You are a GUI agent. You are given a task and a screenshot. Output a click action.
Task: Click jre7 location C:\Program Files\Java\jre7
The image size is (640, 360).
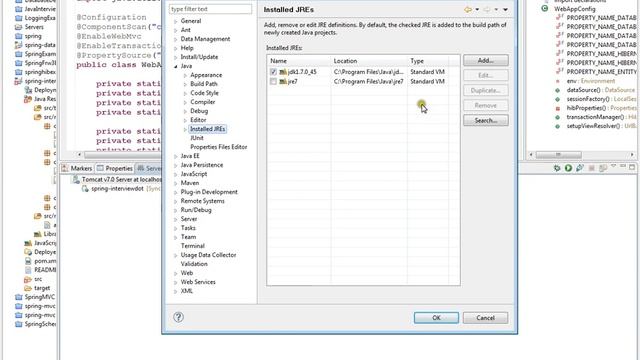click(x=369, y=82)
